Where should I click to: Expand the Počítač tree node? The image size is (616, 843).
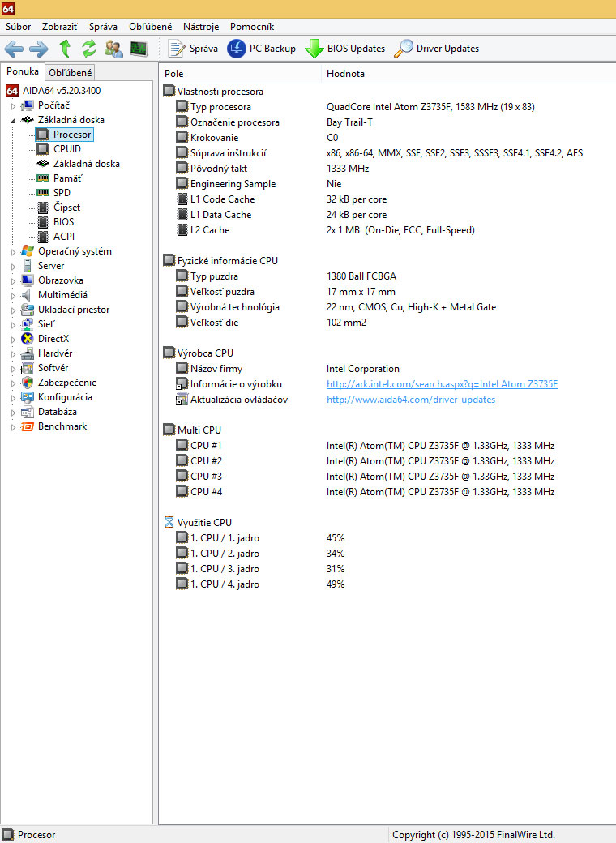click(x=13, y=106)
